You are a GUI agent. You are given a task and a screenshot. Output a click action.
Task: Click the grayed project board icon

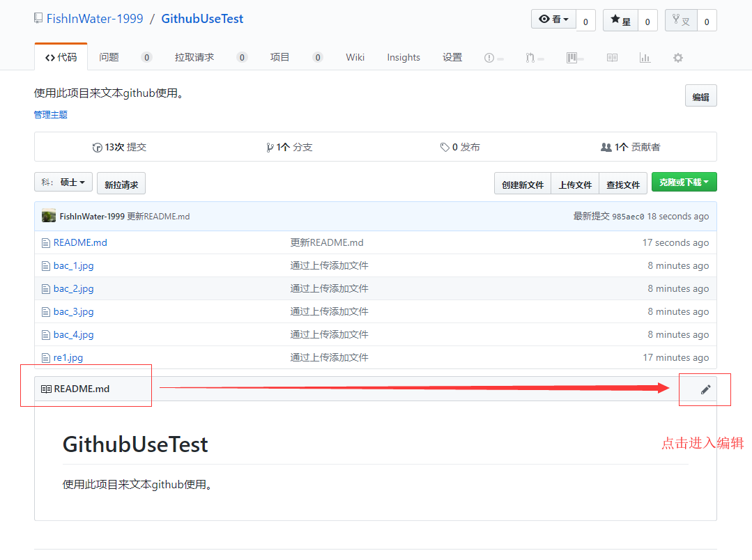coord(570,57)
